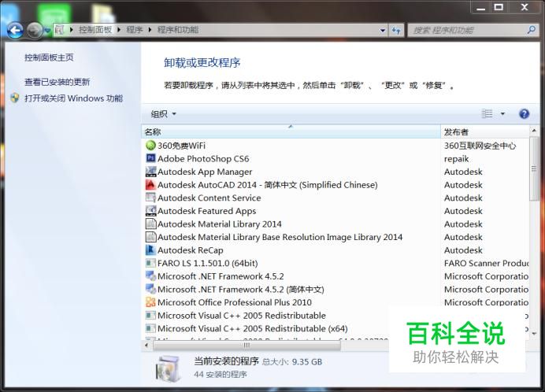Click the search magnifier icon
This screenshot has height=392, width=545.
[x=531, y=30]
